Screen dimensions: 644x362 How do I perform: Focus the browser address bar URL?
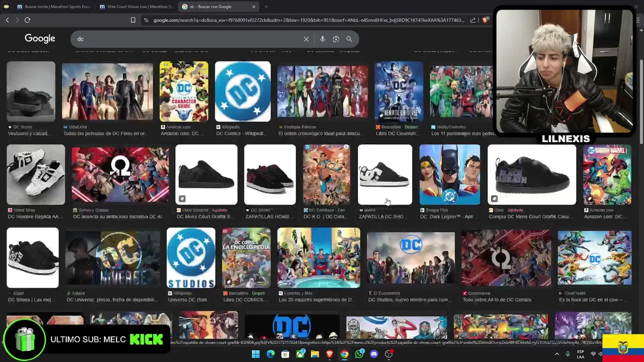click(x=308, y=20)
